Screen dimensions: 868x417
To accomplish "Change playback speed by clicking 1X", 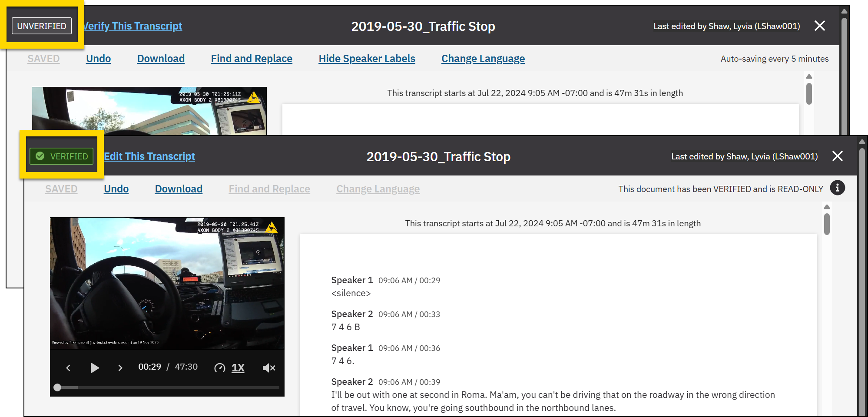I will coord(238,367).
